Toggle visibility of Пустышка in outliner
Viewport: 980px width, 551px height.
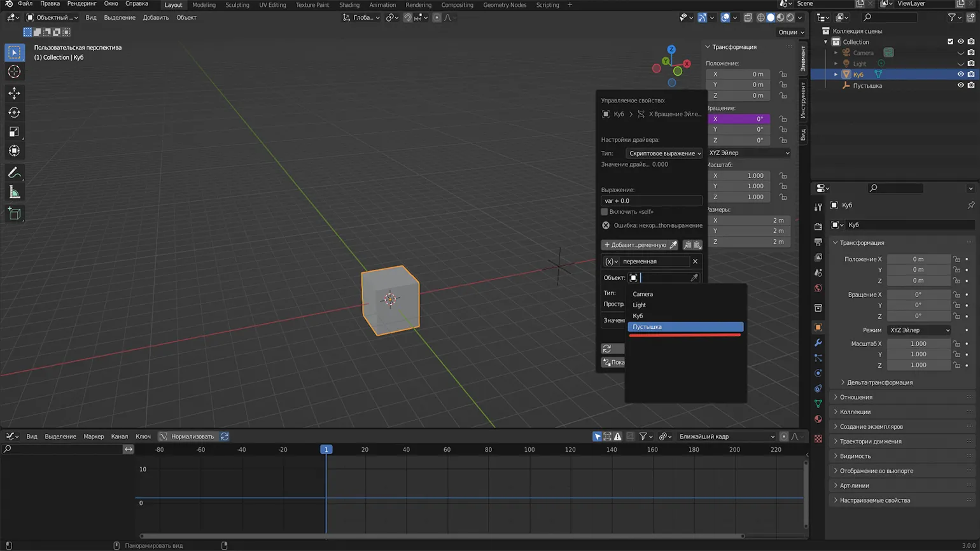tap(960, 85)
